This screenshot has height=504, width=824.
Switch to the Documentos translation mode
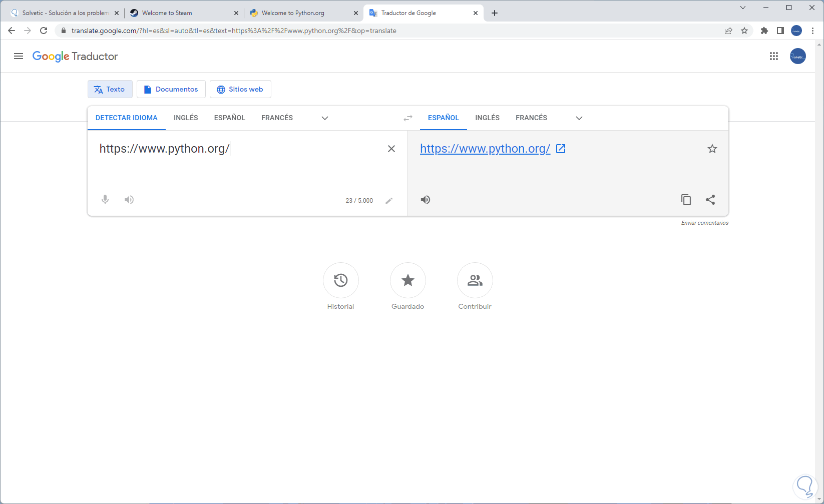171,89
